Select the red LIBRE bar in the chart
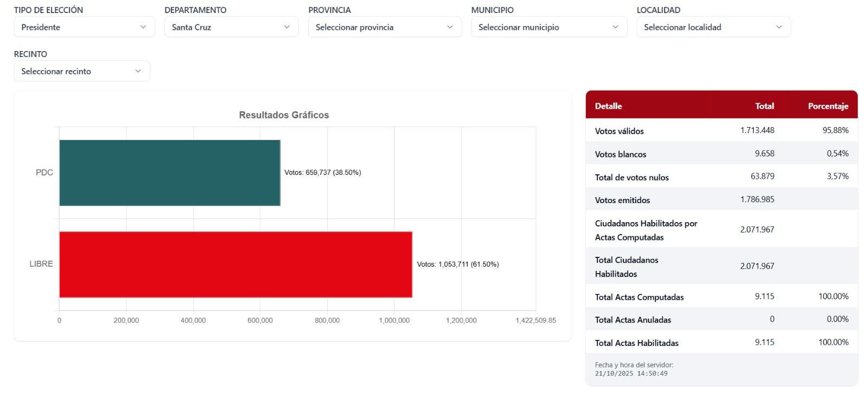The width and height of the screenshot is (868, 397). (x=235, y=264)
